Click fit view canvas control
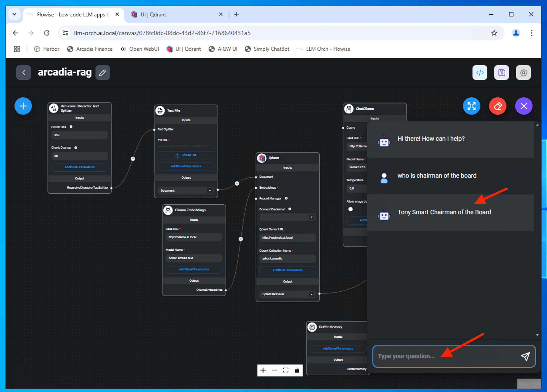 pos(285,370)
